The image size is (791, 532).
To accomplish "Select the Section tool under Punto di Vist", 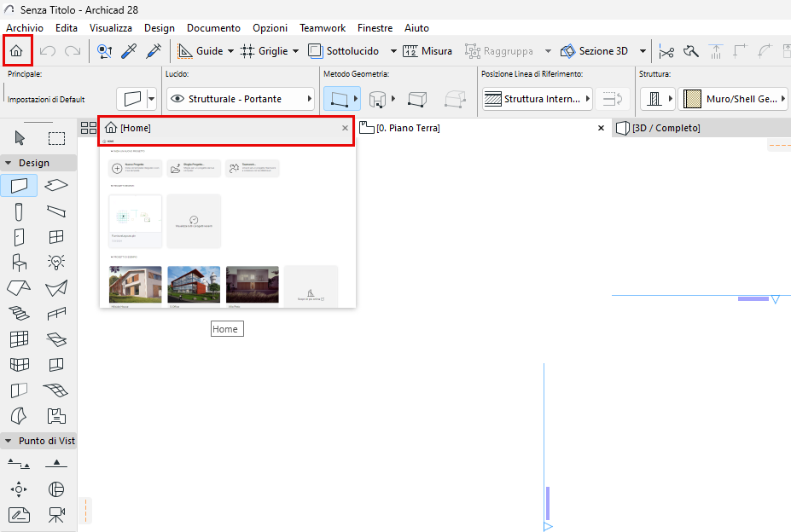I will point(19,464).
